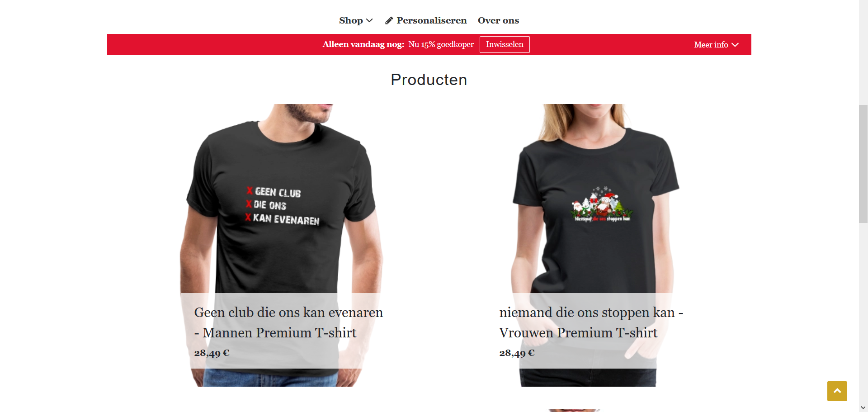Click the 28,49 € price under the Mannen shirt
Image resolution: width=868 pixels, height=412 pixels.
pyautogui.click(x=212, y=353)
